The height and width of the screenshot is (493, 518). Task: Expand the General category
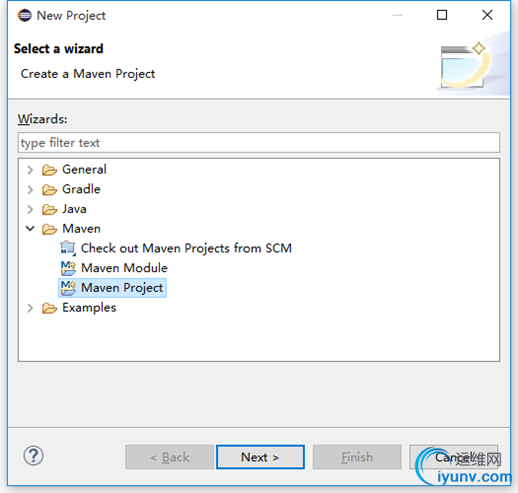30,170
